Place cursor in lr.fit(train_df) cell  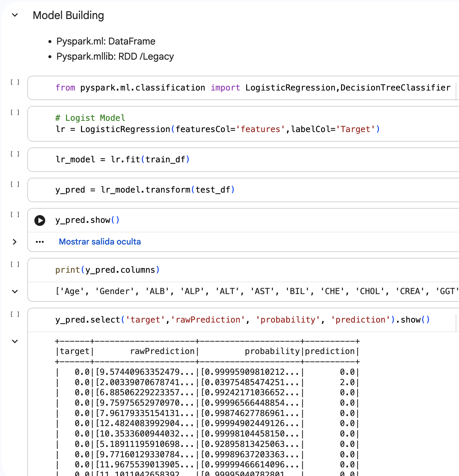[x=122, y=160]
